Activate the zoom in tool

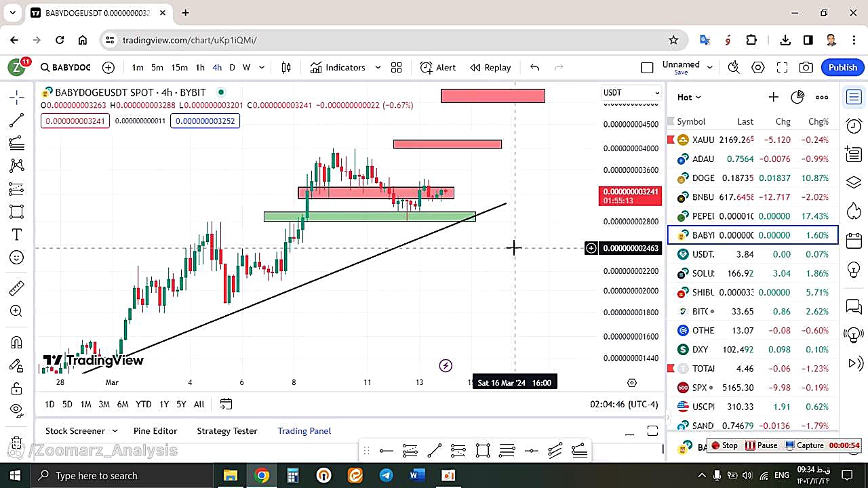[17, 311]
